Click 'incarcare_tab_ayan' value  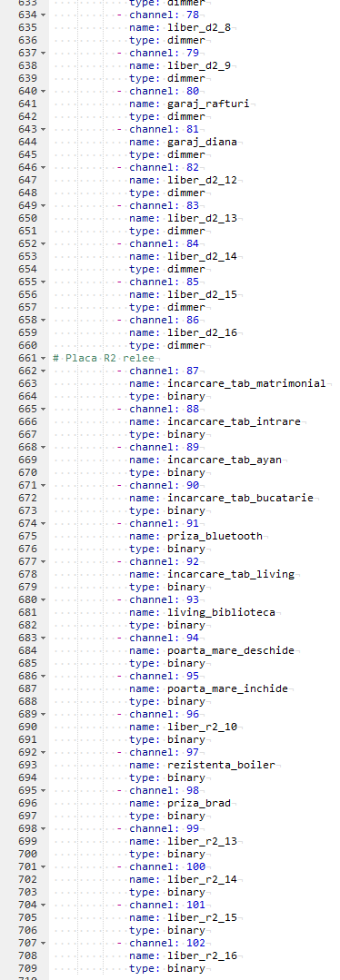225,460
